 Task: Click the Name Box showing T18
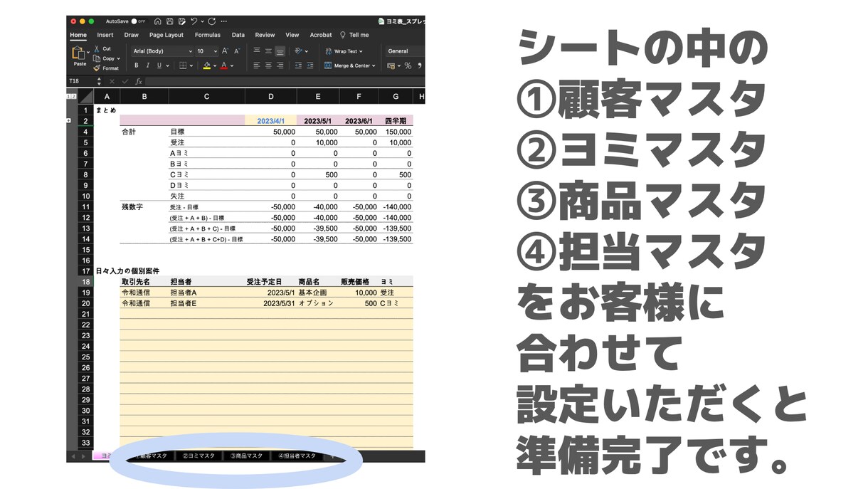[81, 81]
